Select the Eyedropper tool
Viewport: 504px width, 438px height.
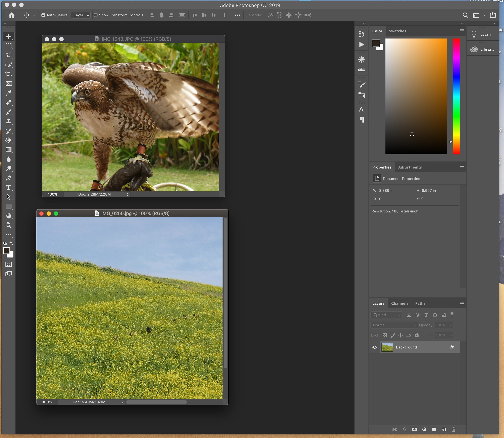(x=9, y=93)
